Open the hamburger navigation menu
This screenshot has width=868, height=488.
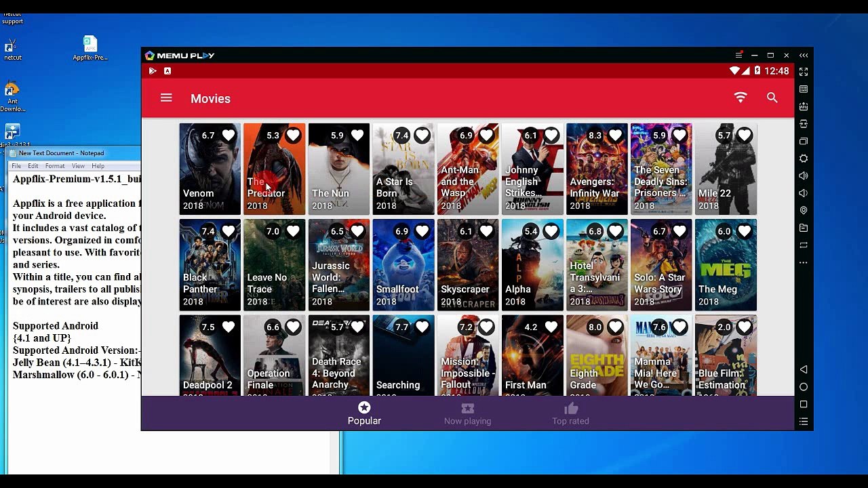[x=166, y=98]
